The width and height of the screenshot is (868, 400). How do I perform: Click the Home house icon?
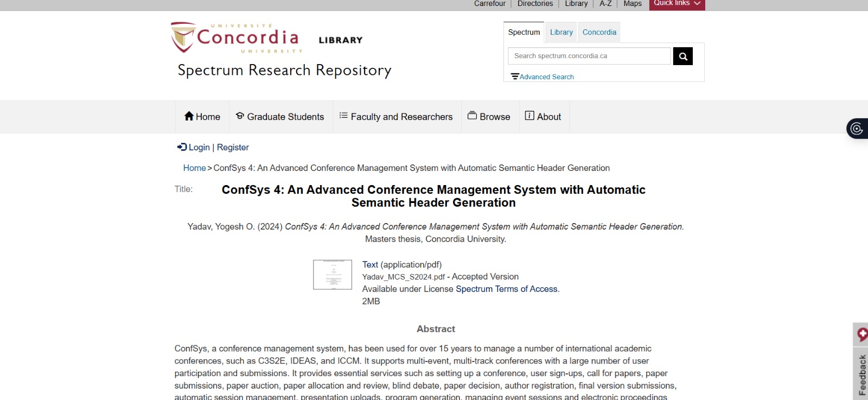point(189,116)
